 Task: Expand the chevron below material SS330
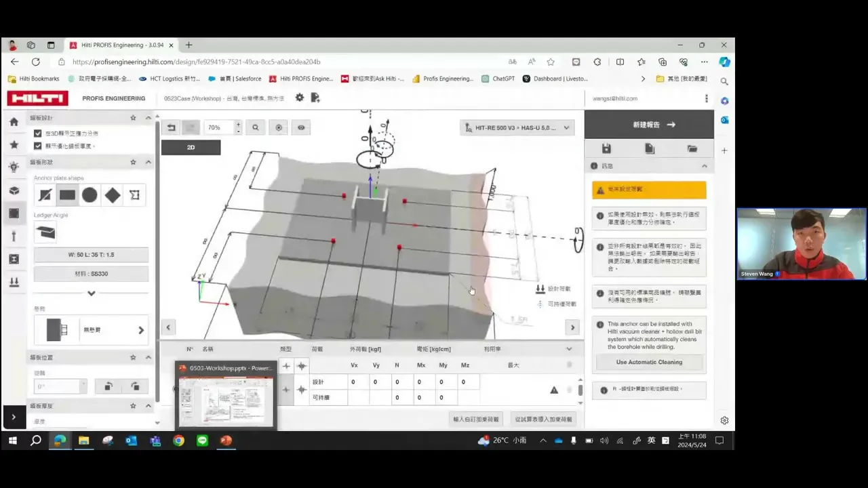(x=91, y=293)
